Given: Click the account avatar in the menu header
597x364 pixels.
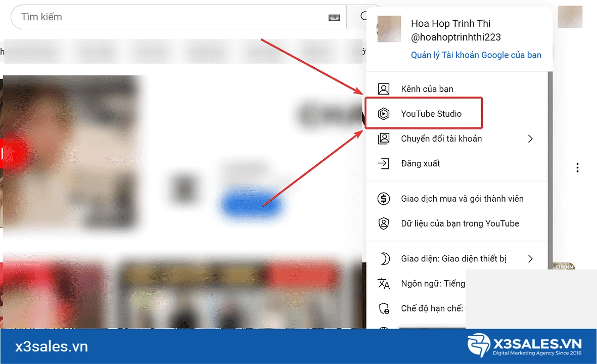Looking at the screenshot, I should coord(389,29).
